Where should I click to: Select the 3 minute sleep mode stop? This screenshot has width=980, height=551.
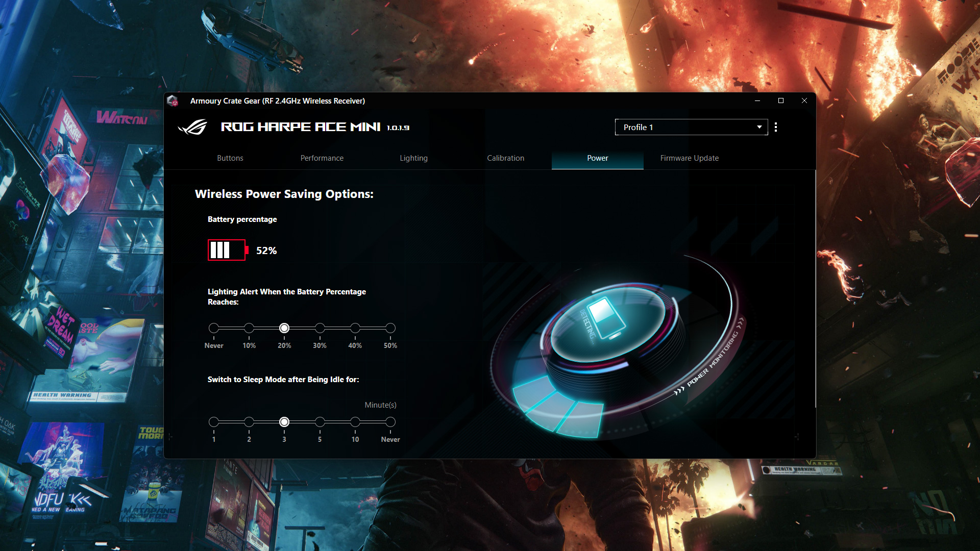(284, 422)
